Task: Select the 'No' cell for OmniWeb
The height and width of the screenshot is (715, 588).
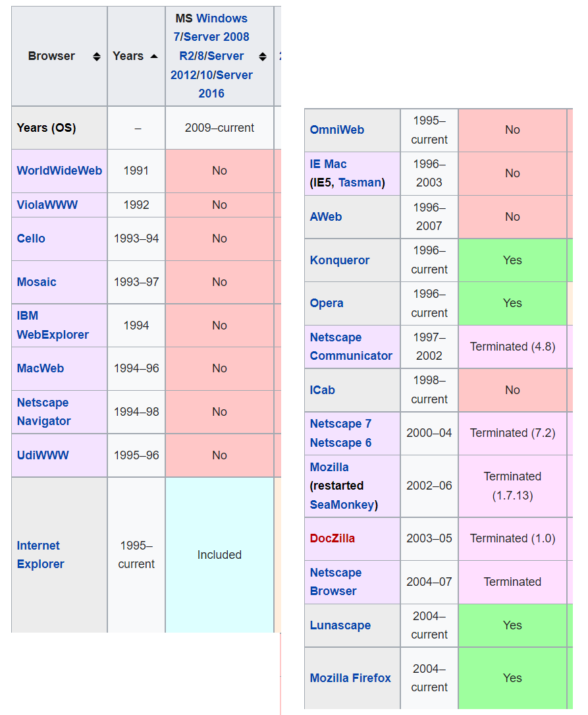Action: [512, 130]
